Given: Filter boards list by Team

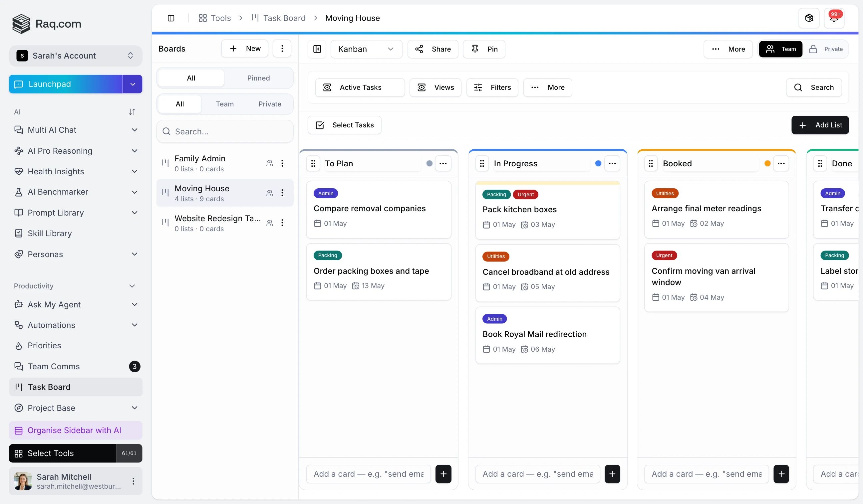Looking at the screenshot, I should [x=225, y=104].
